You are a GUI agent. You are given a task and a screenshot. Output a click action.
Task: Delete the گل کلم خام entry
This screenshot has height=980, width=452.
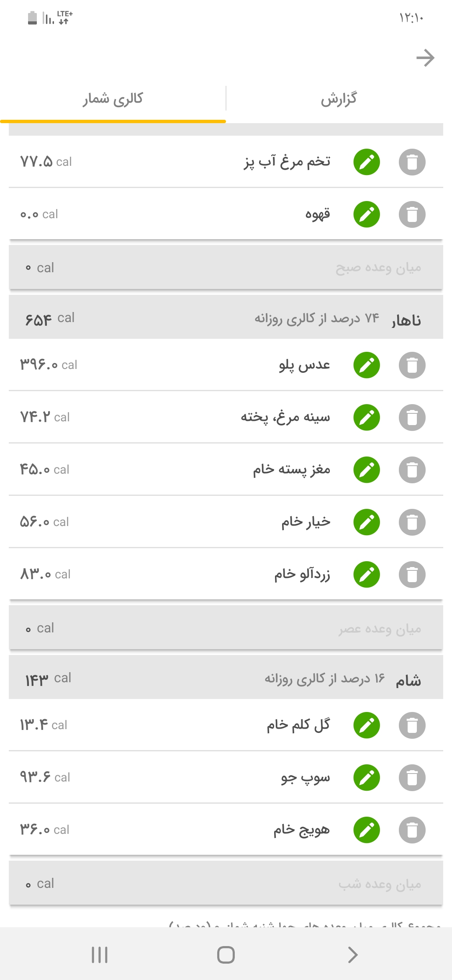[x=412, y=725]
